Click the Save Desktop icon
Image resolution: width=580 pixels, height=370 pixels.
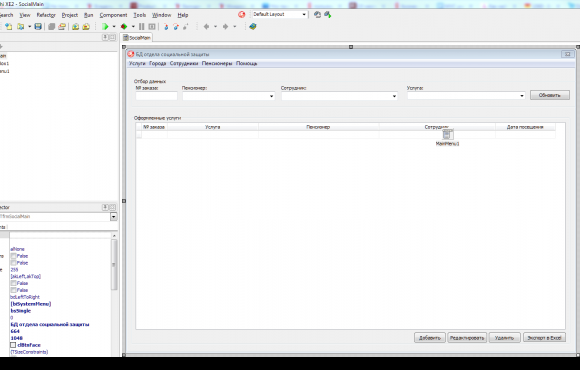pyautogui.click(x=317, y=14)
